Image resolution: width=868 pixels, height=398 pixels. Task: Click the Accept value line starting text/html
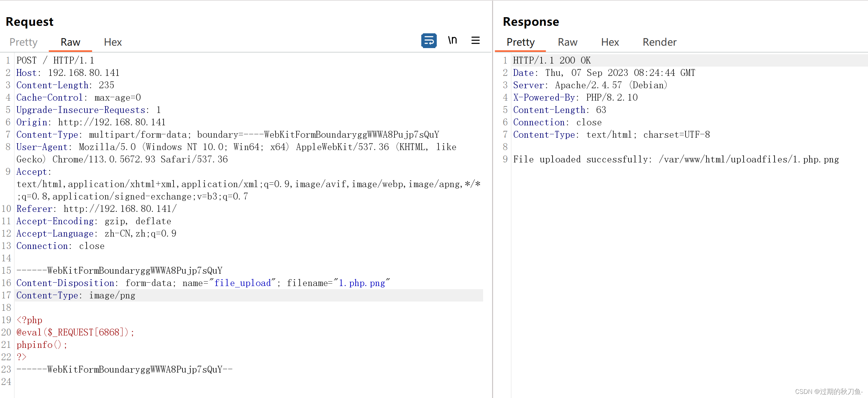249,184
